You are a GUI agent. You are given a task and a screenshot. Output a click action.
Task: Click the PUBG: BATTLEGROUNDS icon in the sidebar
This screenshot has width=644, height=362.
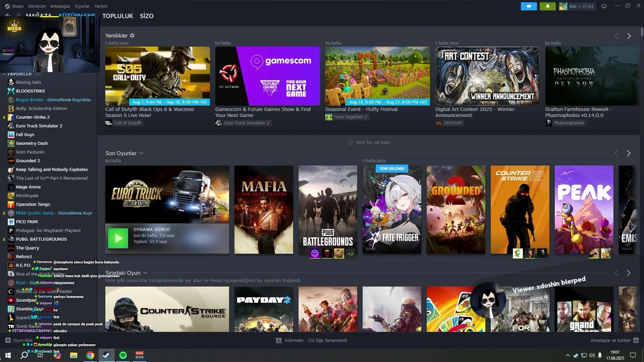(x=11, y=239)
